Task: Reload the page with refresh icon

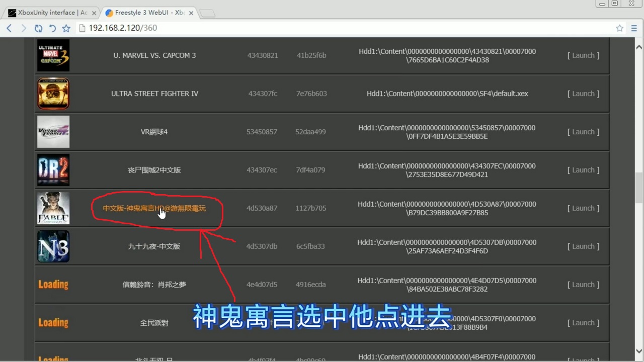Action: point(38,28)
